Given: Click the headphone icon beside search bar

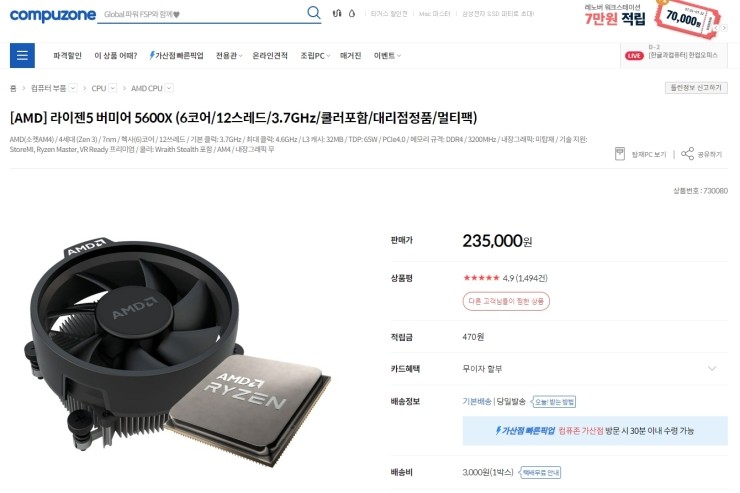Looking at the screenshot, I should (336, 13).
